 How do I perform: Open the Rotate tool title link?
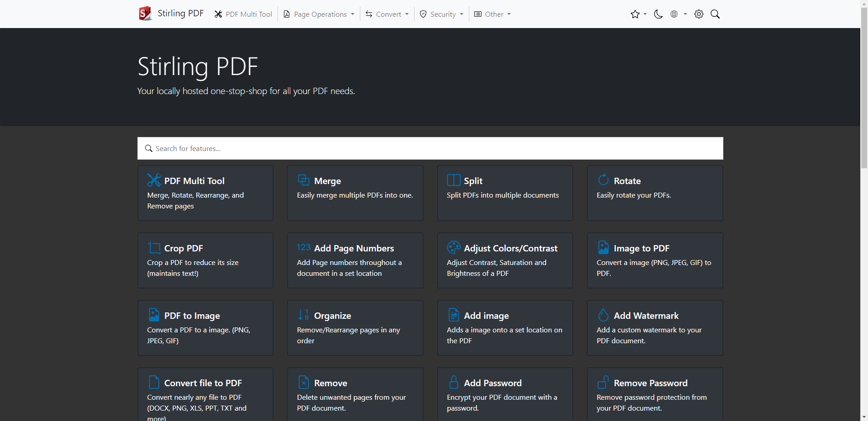[x=627, y=181]
